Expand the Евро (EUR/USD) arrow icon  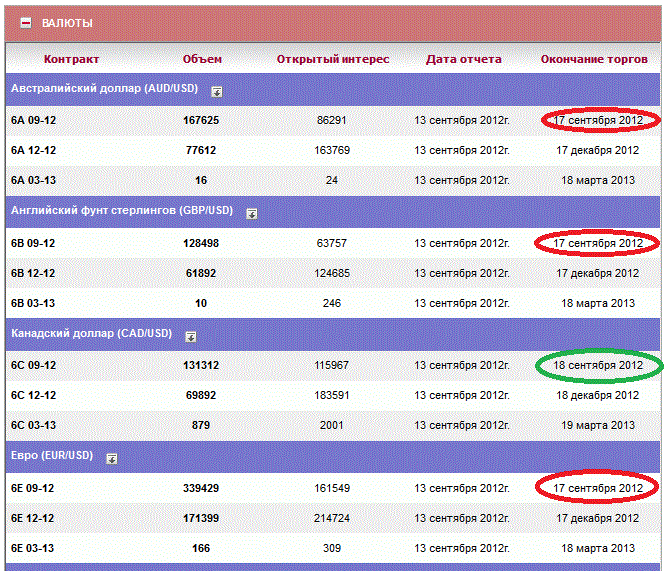click(112, 459)
